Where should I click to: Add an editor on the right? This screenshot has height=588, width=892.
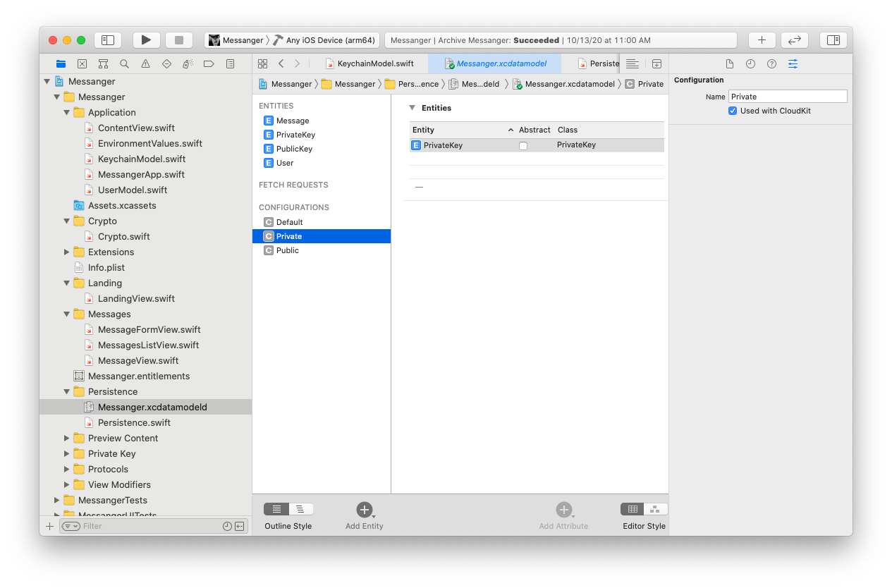click(656, 63)
